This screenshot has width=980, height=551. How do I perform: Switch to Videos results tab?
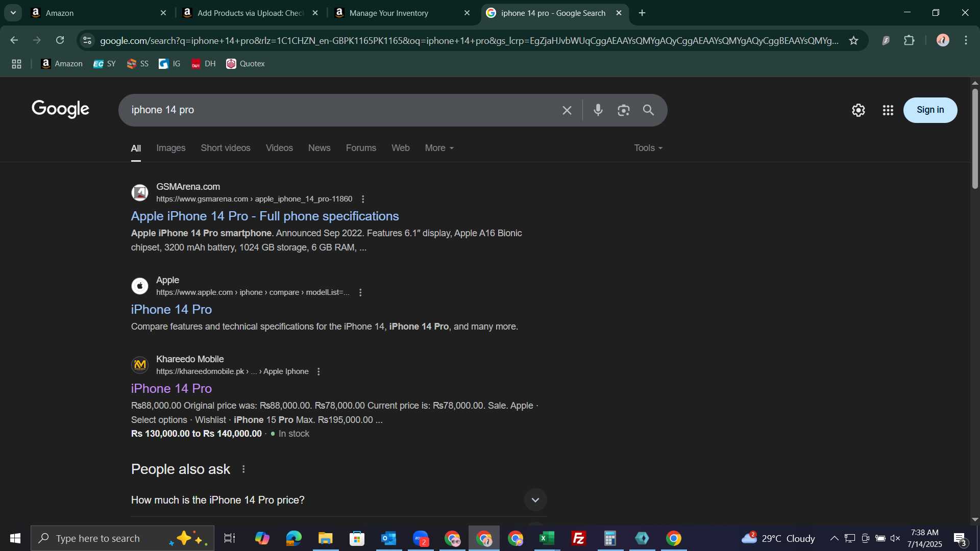click(279, 148)
